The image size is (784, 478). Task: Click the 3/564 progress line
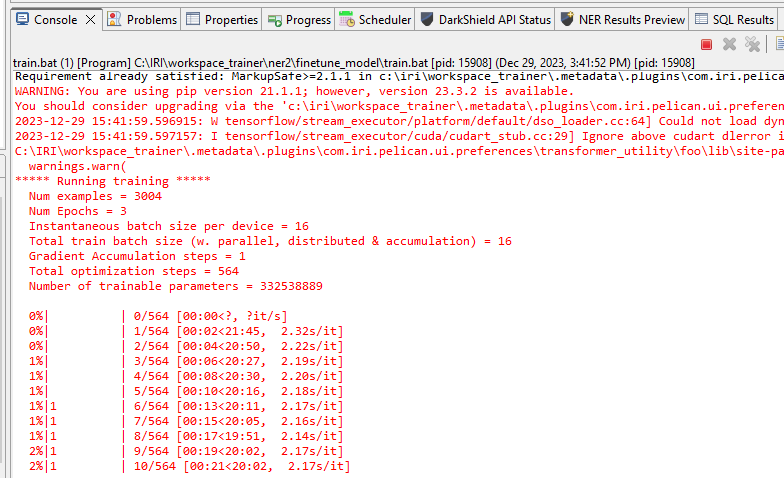click(186, 362)
